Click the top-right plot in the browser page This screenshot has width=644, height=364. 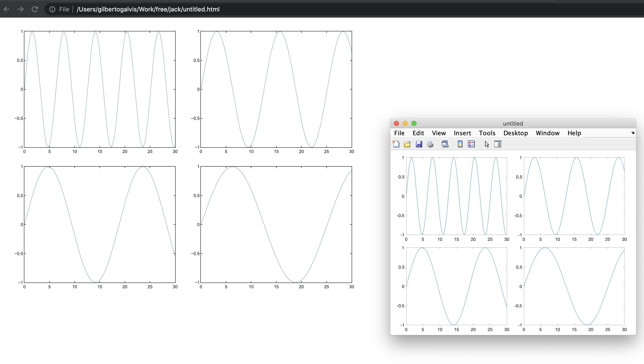(x=276, y=89)
